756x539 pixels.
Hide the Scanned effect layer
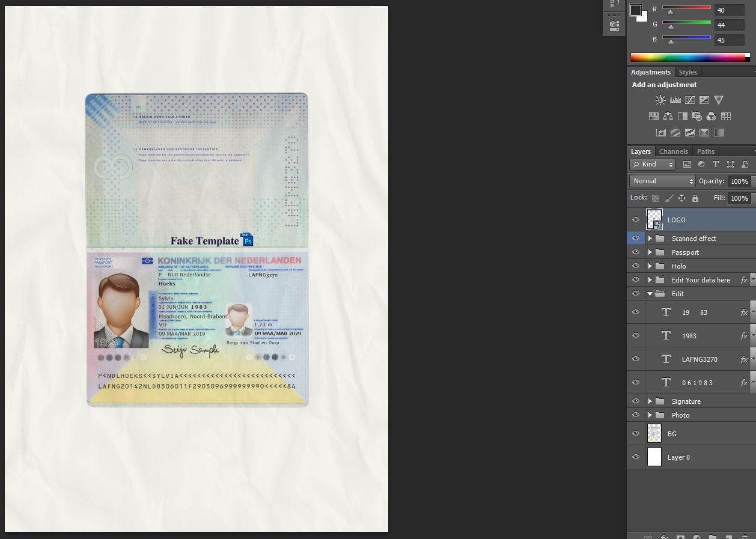[x=635, y=238]
